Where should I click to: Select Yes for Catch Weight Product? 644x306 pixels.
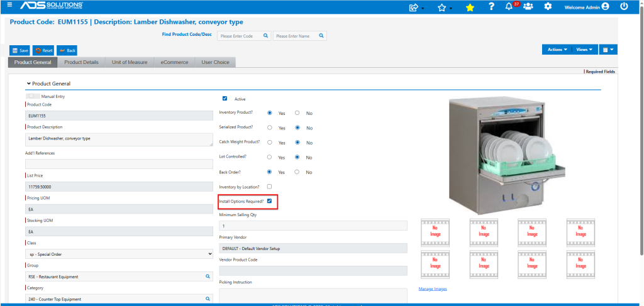click(x=269, y=143)
